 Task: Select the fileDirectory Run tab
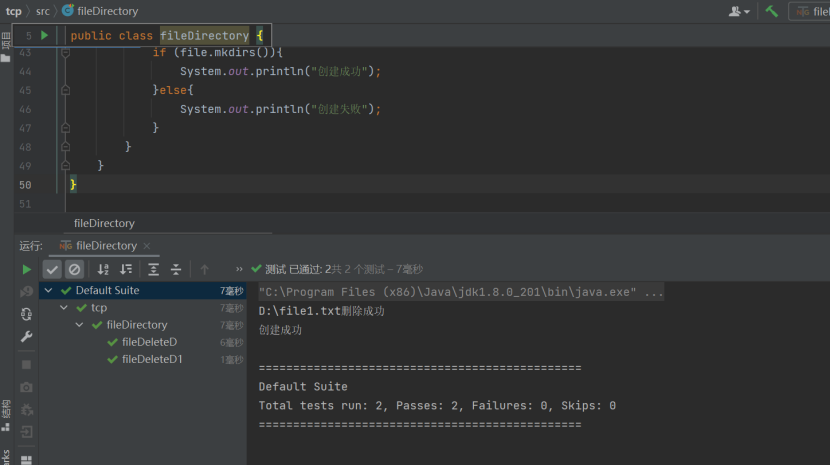105,245
